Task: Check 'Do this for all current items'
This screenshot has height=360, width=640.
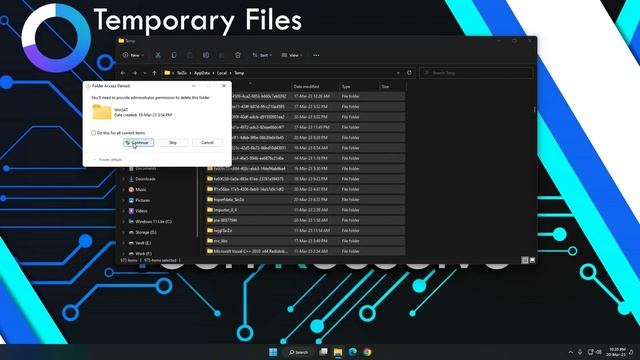Action: [93, 133]
